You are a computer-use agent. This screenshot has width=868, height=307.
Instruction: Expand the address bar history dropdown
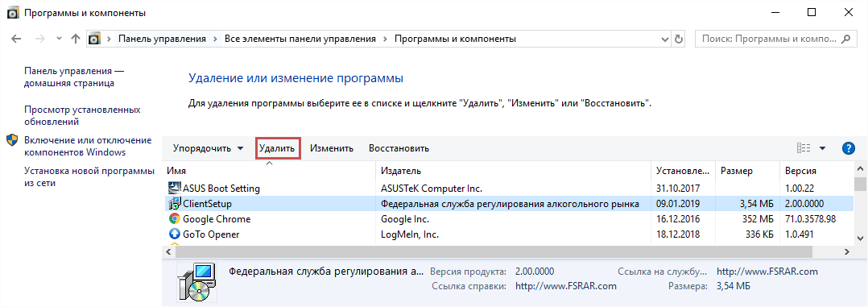coord(665,39)
